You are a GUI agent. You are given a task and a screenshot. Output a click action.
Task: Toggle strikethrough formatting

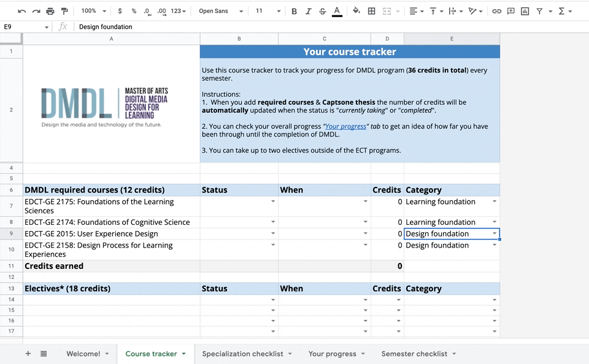pos(323,11)
